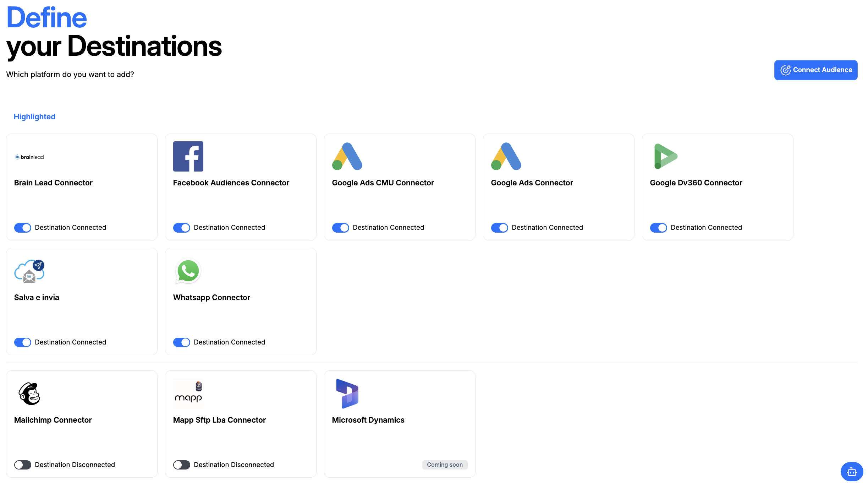The height and width of the screenshot is (483, 868).
Task: Click Whatsapp's Destination Connected label
Action: point(229,342)
